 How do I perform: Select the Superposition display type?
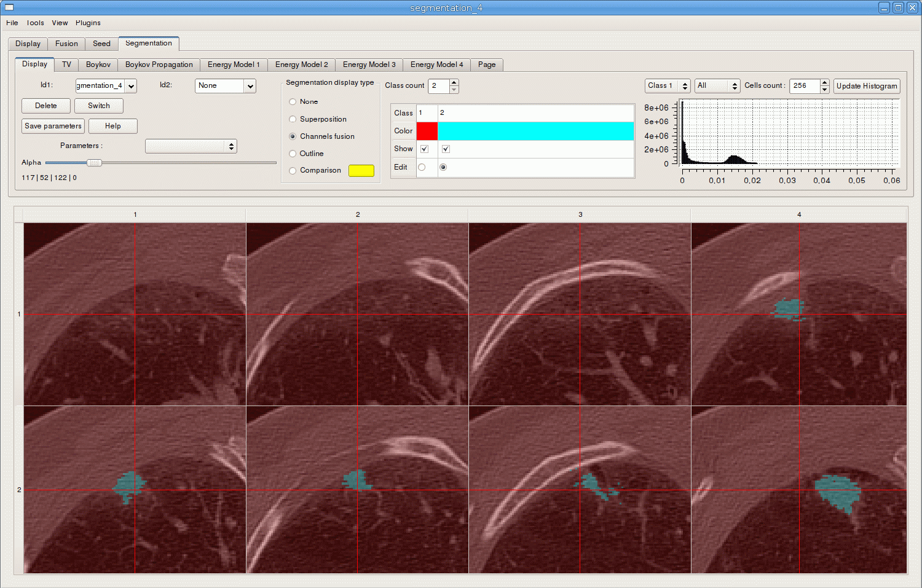point(293,119)
